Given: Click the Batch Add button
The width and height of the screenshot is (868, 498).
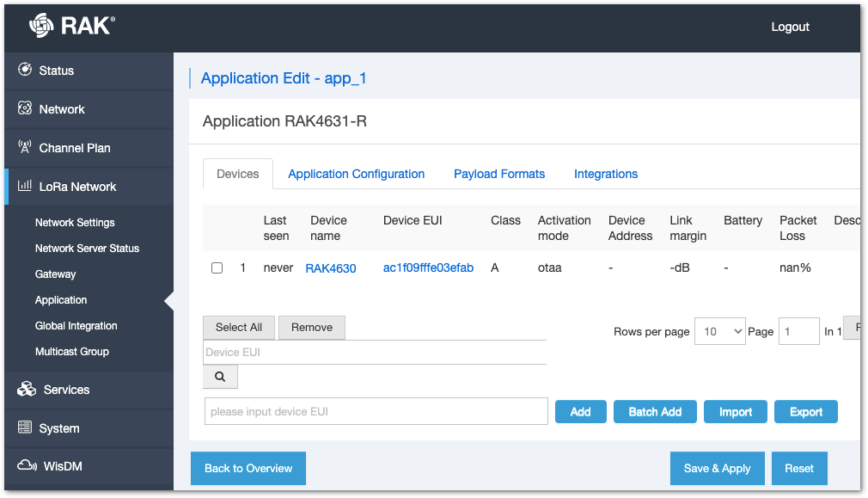Looking at the screenshot, I should coord(655,412).
